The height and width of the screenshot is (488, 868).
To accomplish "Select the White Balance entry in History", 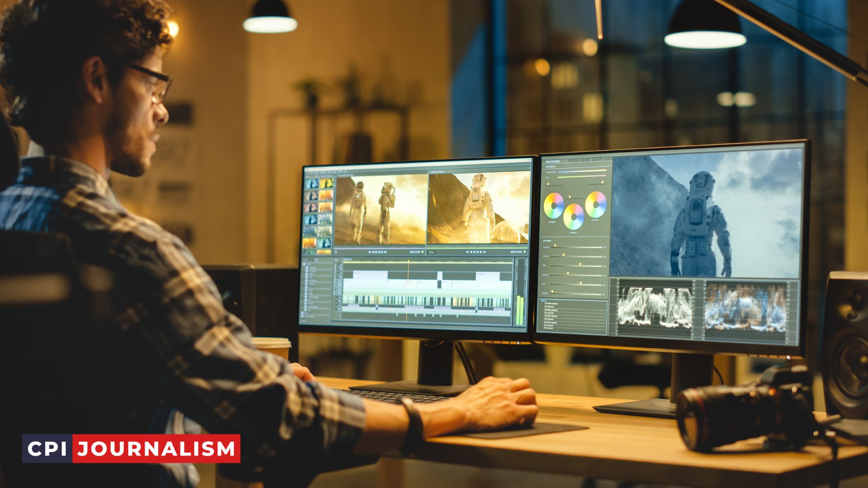I will 552,303.
